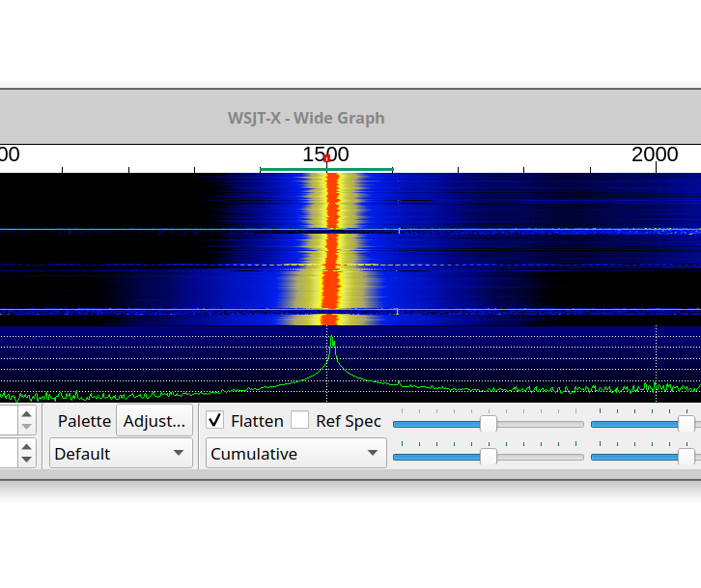
Task: Click the red signal trace in waterfall
Action: pyautogui.click(x=331, y=248)
